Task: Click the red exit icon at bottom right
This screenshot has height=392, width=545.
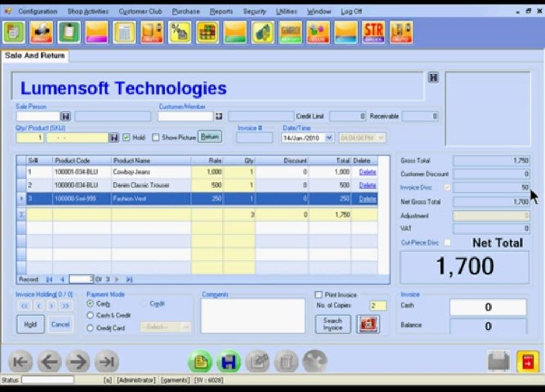Action: coord(528,362)
